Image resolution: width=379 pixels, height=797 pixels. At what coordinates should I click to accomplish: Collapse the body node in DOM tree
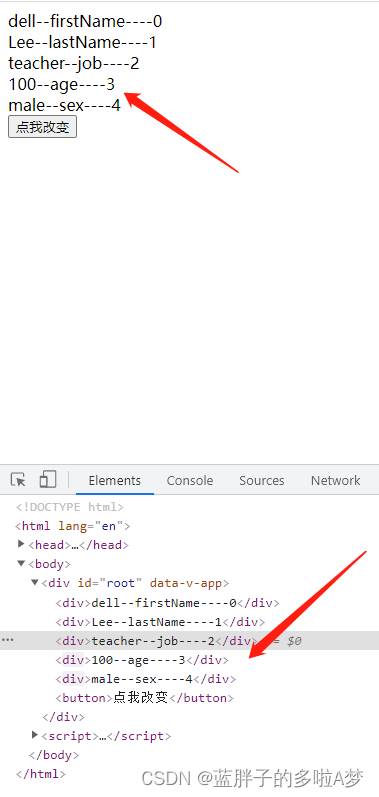coord(21,563)
